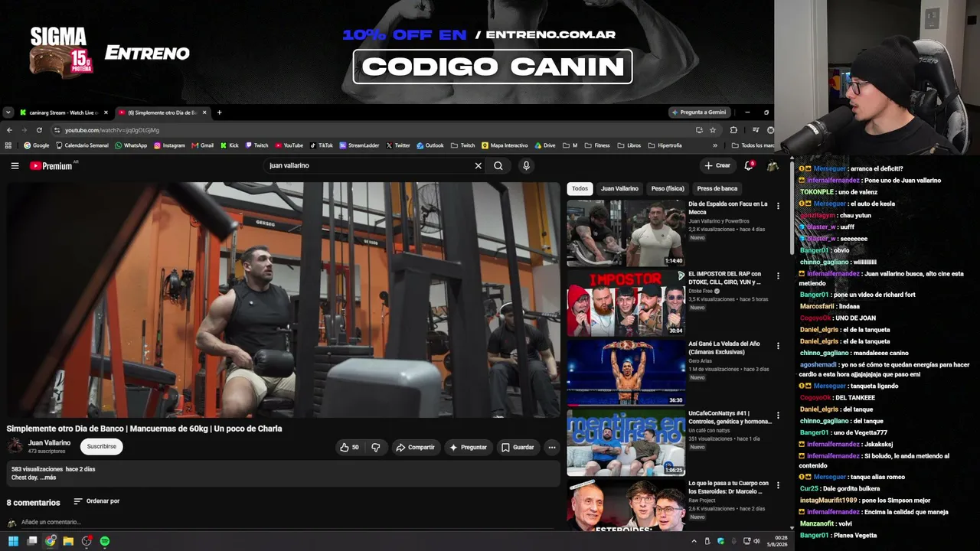Open the Juan Vallarino channel name link
The image size is (980, 551).
click(49, 442)
